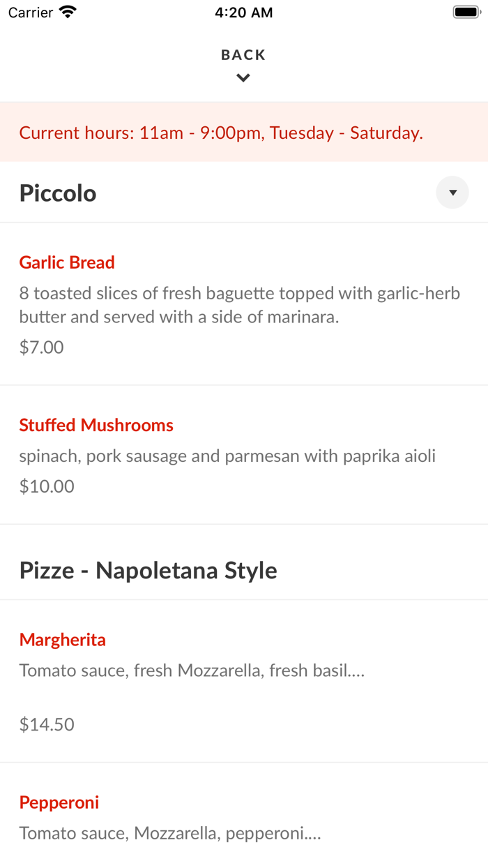The width and height of the screenshot is (488, 868).
Task: Tap the current hours banner
Action: pyautogui.click(x=221, y=132)
